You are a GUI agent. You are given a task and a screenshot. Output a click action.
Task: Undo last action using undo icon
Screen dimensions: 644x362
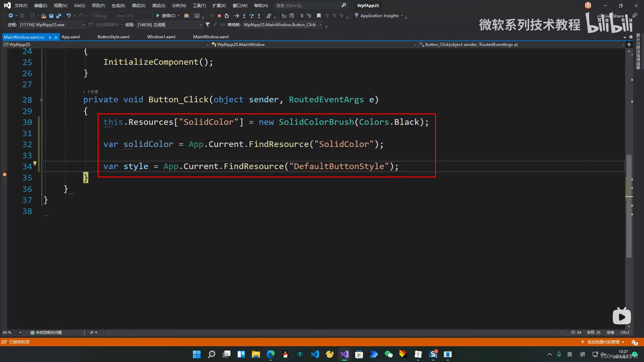pos(69,16)
